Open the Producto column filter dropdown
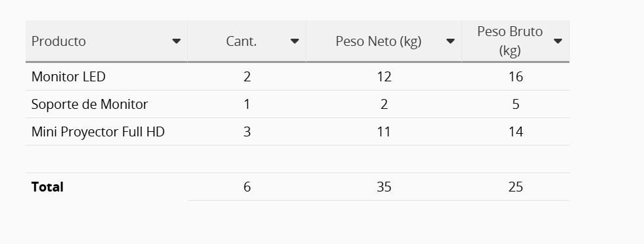Screen dimensions: 644x244 (176, 41)
